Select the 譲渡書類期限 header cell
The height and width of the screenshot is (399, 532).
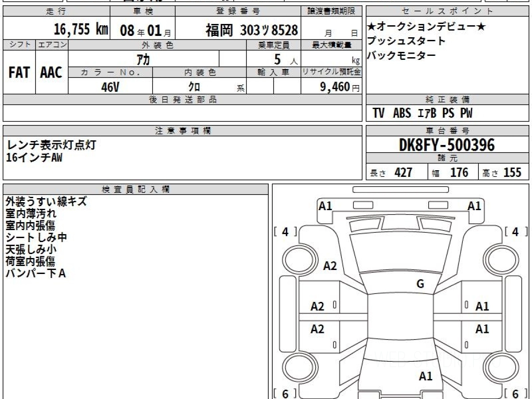pyautogui.click(x=332, y=12)
